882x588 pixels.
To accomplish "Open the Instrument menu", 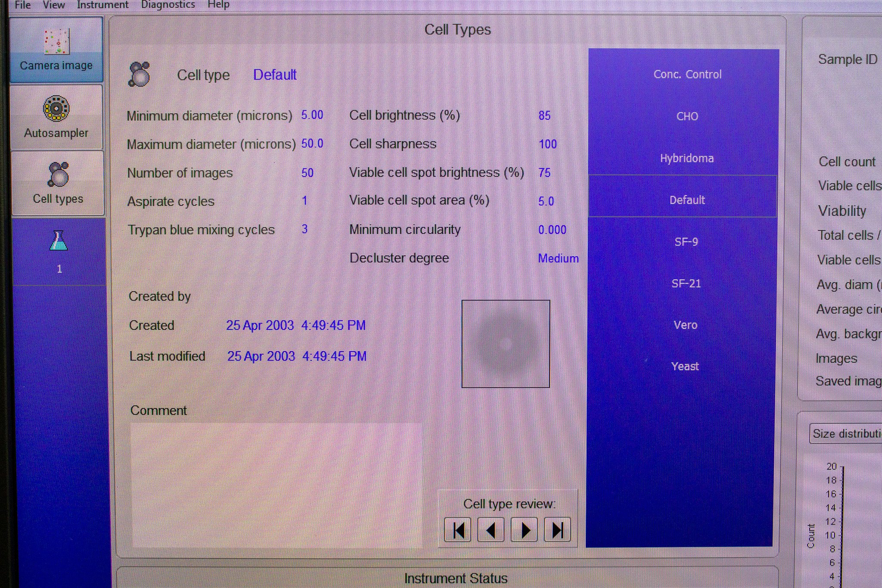I will [102, 5].
